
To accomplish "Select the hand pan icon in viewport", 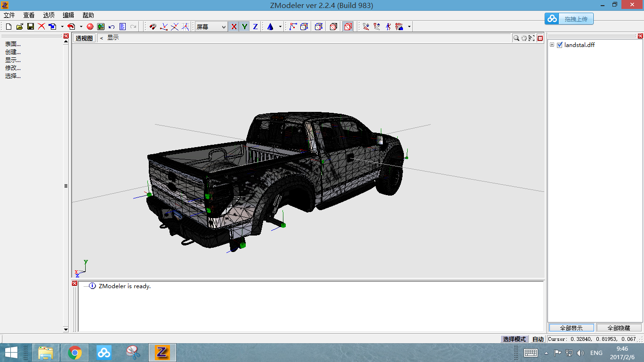I will point(524,38).
